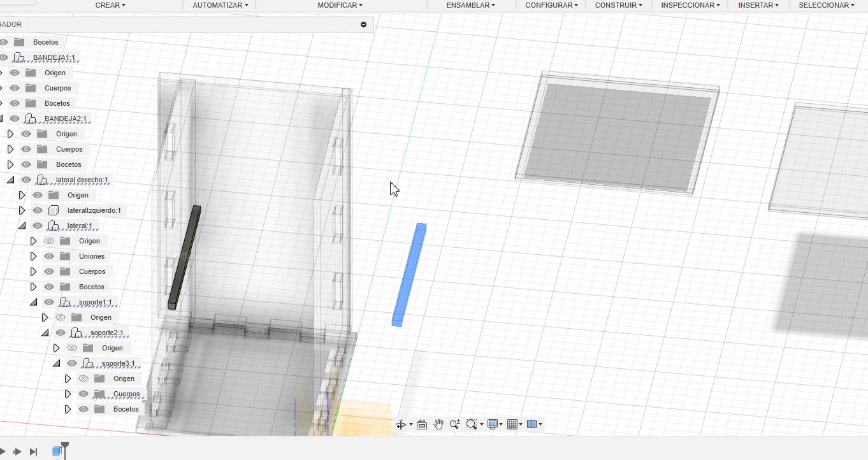This screenshot has width=868, height=460.
Task: Click the Grid and Snaps icon
Action: [512, 424]
